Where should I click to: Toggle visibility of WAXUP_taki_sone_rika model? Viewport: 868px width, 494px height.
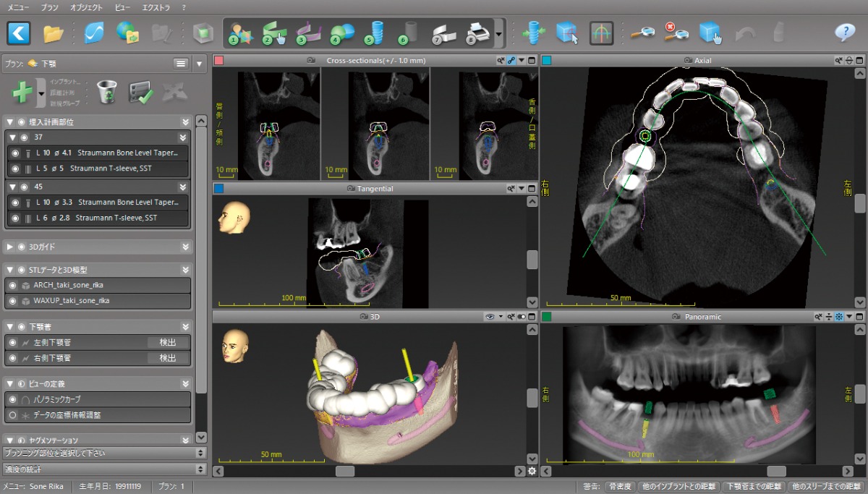pos(14,301)
